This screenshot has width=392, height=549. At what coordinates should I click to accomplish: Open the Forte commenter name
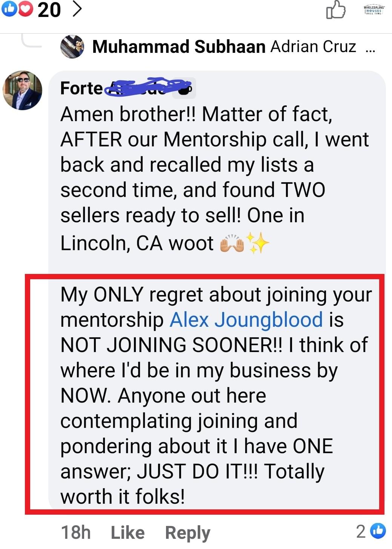pyautogui.click(x=81, y=88)
